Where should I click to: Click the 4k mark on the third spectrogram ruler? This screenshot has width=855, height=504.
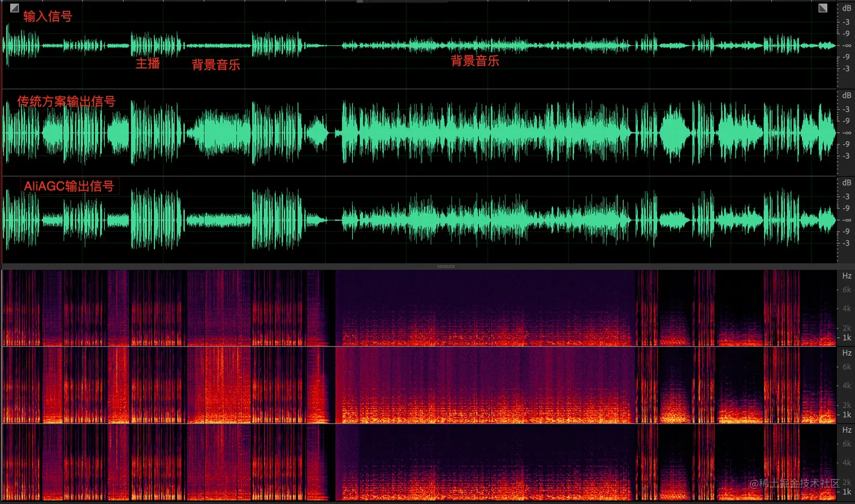pyautogui.click(x=847, y=463)
